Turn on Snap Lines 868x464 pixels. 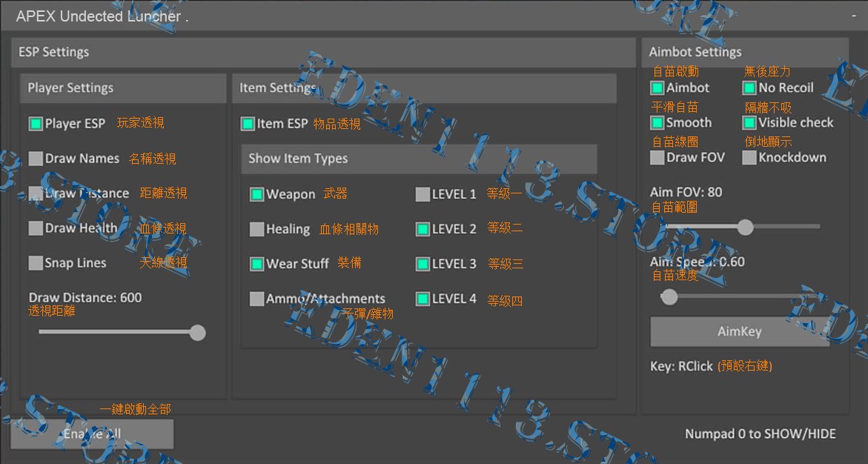point(36,263)
